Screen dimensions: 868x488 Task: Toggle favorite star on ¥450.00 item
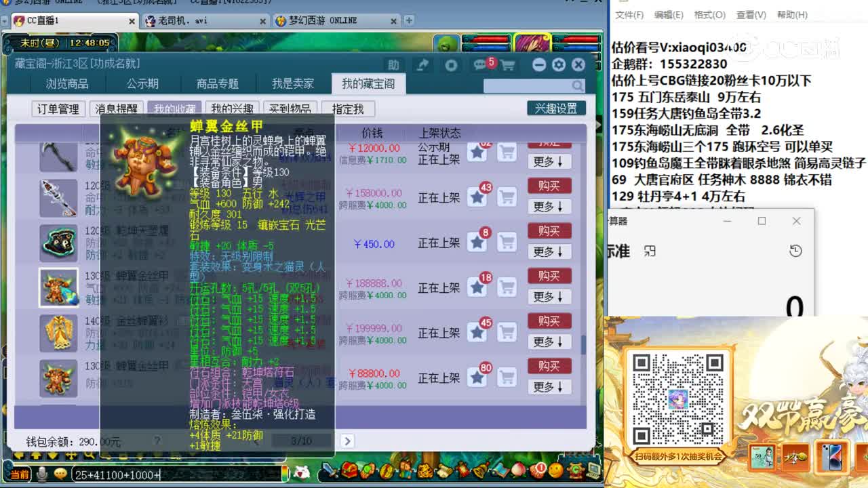coord(477,242)
